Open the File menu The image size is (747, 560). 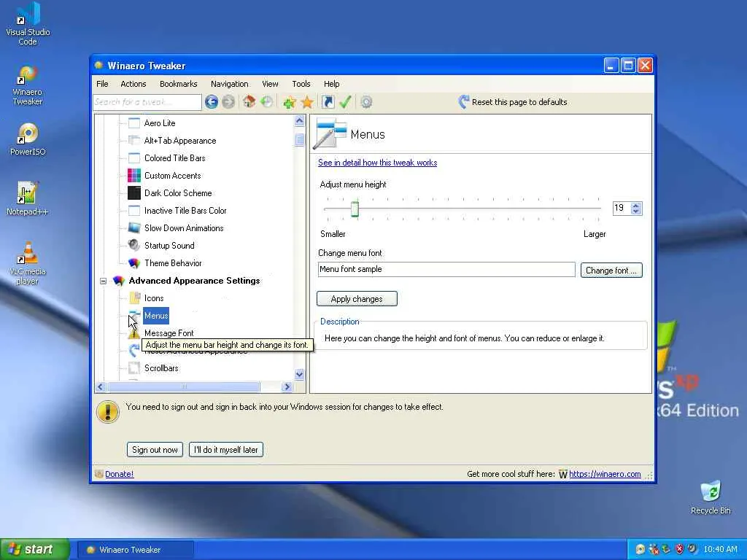click(x=102, y=84)
